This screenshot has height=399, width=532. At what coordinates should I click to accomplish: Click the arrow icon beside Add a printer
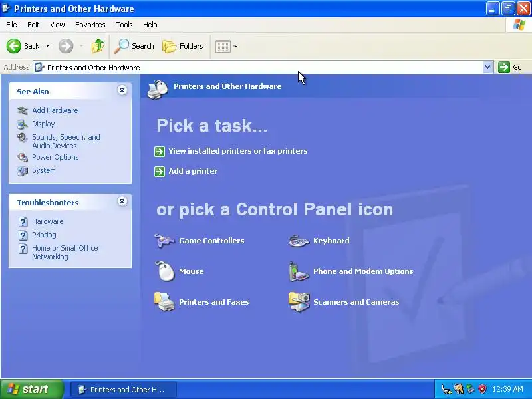point(160,172)
